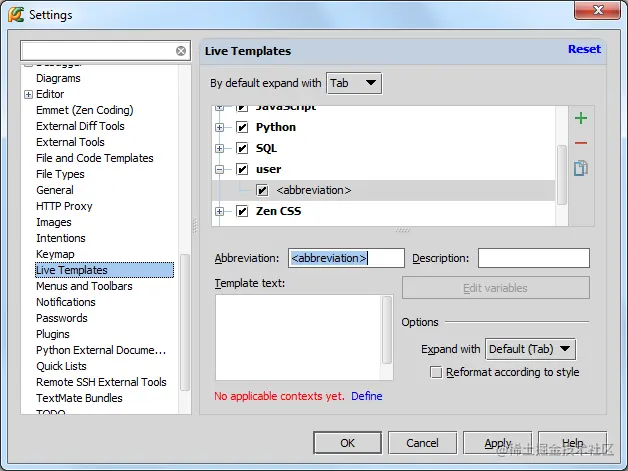Close the Settings dialog window
This screenshot has height=471, width=628.
coord(598,10)
